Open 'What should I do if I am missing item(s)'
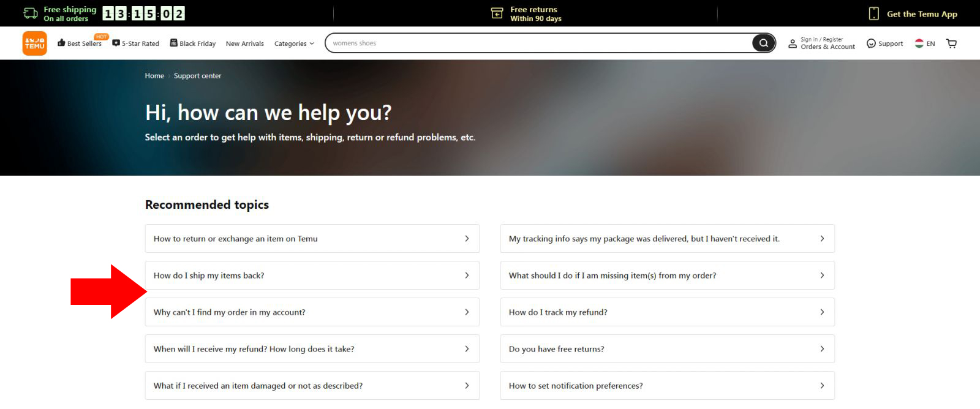Viewport: 980px width, 409px height. [x=668, y=276]
